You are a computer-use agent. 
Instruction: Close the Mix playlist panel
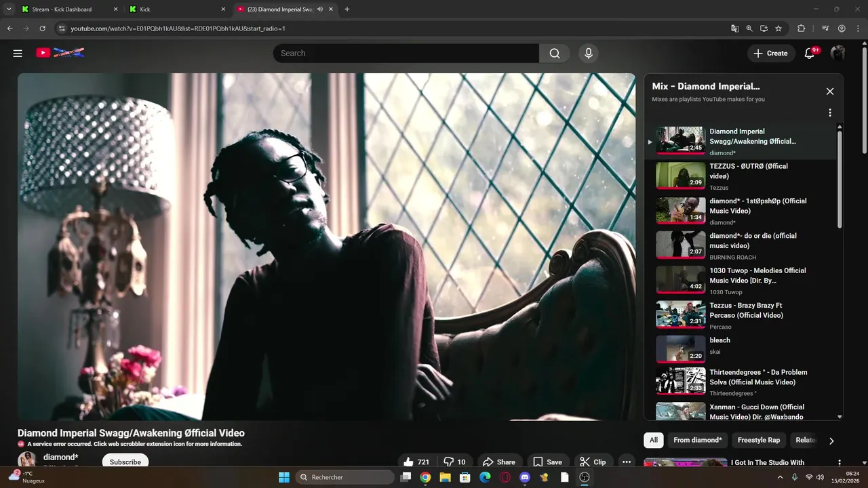[x=829, y=91]
